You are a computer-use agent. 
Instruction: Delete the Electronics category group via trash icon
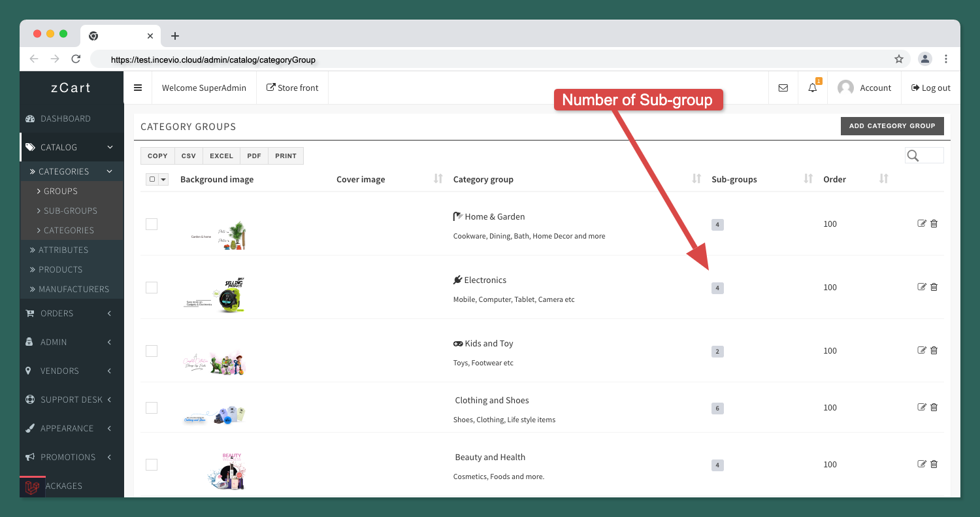(934, 287)
